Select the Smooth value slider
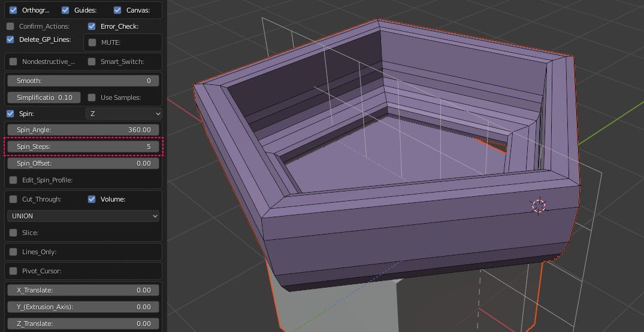Screen dimensions: 644x332 coord(83,81)
